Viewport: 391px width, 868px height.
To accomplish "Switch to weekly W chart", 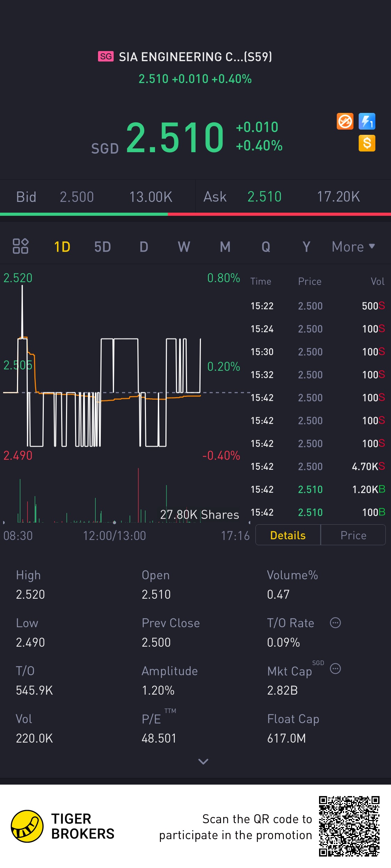I will [184, 247].
